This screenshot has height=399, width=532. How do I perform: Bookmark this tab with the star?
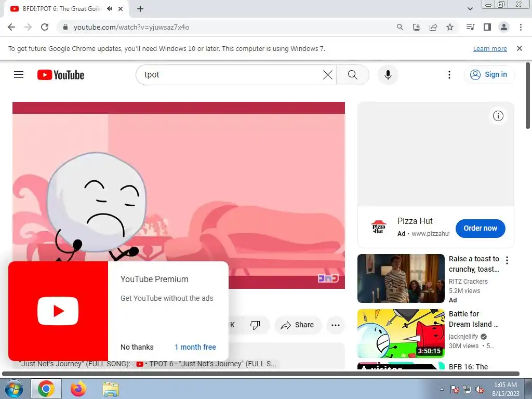pyautogui.click(x=450, y=27)
